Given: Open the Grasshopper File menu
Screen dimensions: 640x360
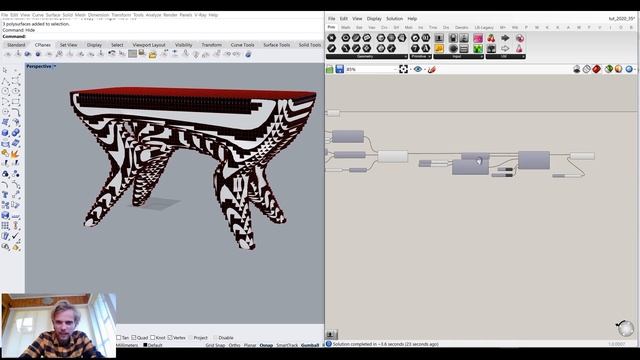Looking at the screenshot, I should pyautogui.click(x=331, y=19).
